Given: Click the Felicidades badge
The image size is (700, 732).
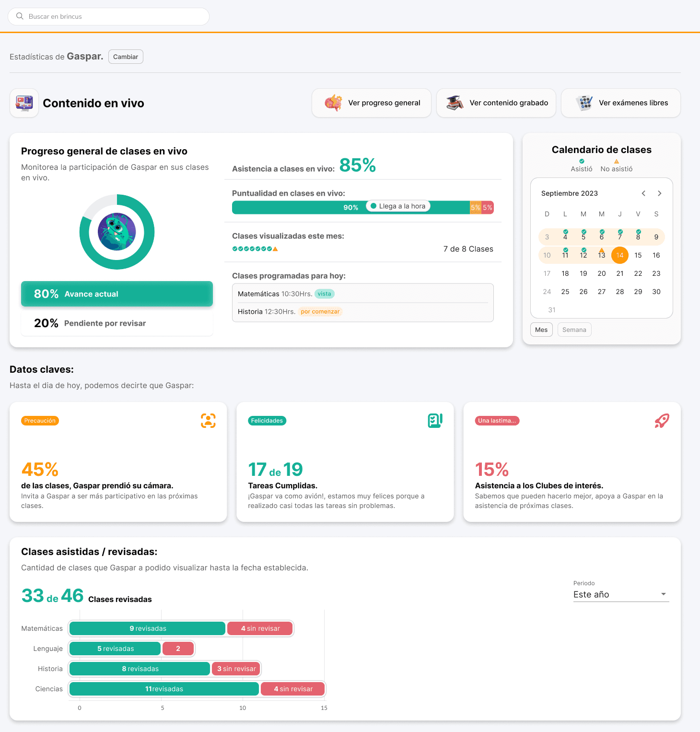Looking at the screenshot, I should coord(267,421).
